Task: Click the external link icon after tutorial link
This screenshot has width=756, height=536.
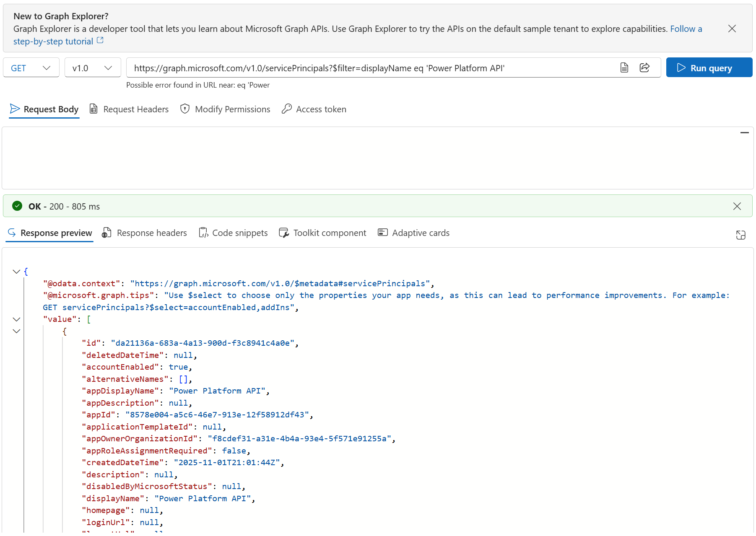Action: pos(100,40)
